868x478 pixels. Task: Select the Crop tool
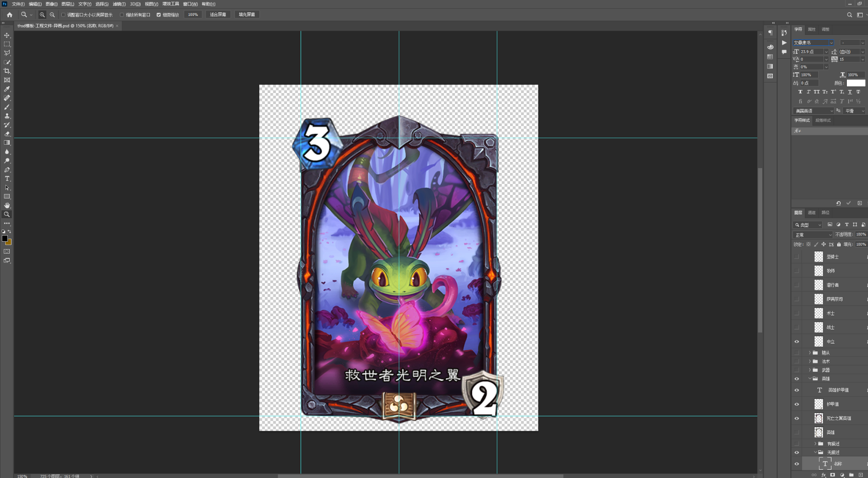click(x=7, y=71)
